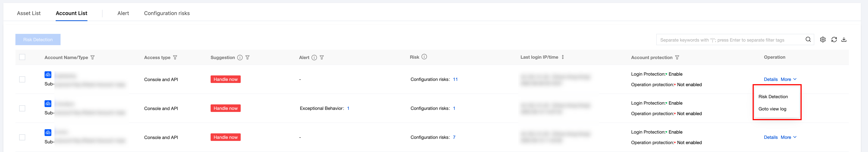The height and width of the screenshot is (152, 868).
Task: Expand the More dropdown in third row
Action: pos(788,137)
